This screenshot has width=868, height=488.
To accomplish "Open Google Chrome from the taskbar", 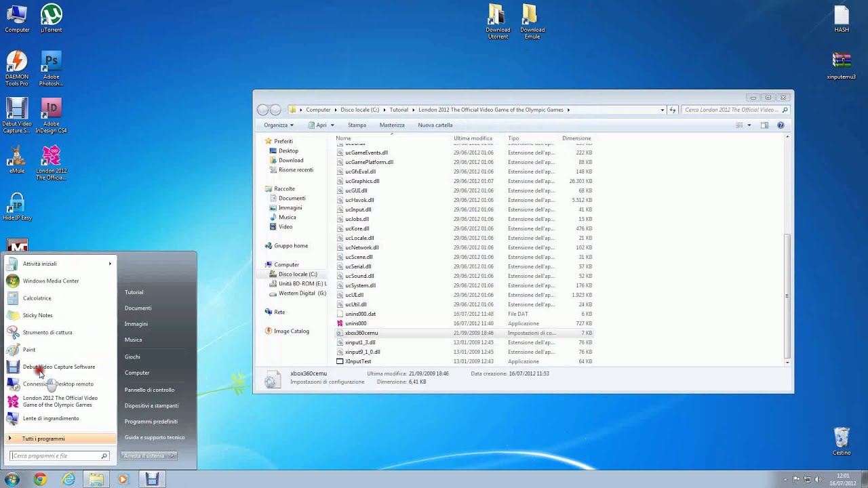I will pos(40,479).
